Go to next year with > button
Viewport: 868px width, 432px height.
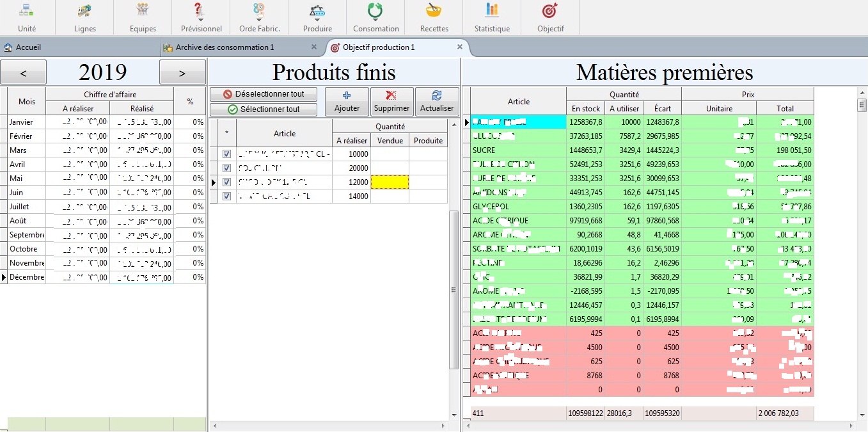[x=182, y=73]
